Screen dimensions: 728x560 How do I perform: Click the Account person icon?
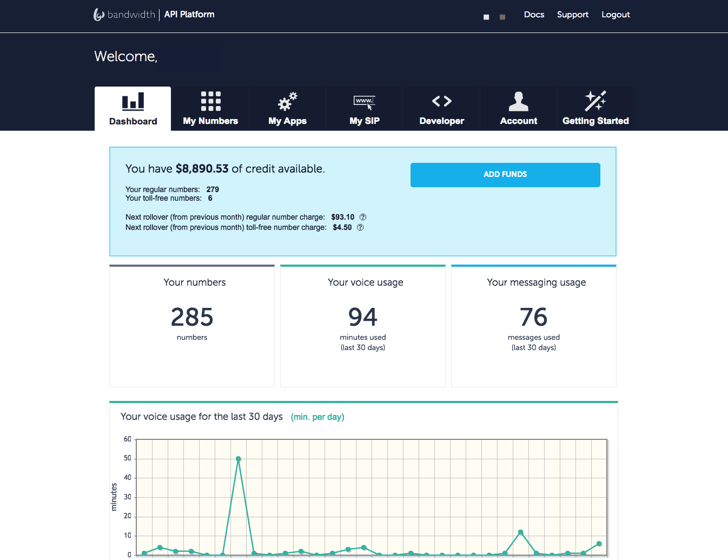(519, 101)
